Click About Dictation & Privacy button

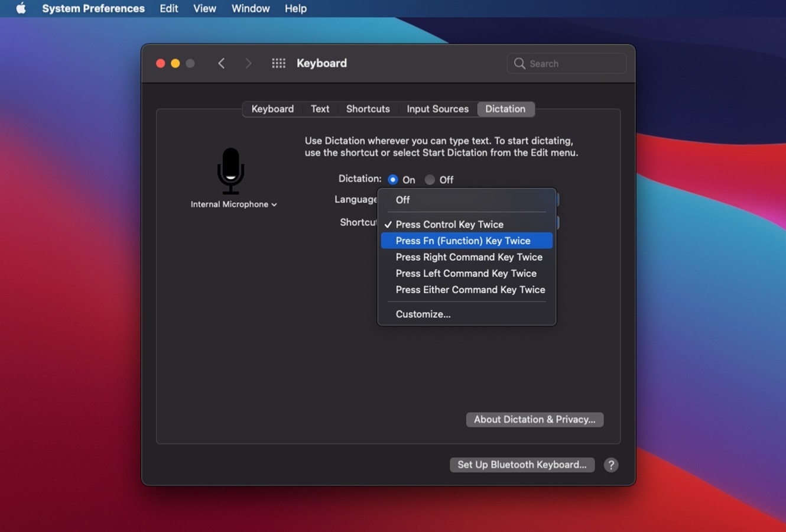click(534, 419)
